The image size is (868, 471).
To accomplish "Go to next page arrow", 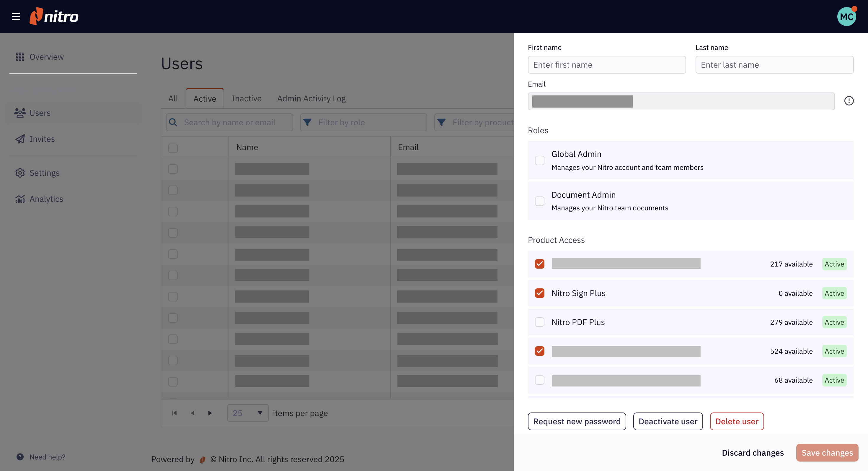I will (210, 413).
